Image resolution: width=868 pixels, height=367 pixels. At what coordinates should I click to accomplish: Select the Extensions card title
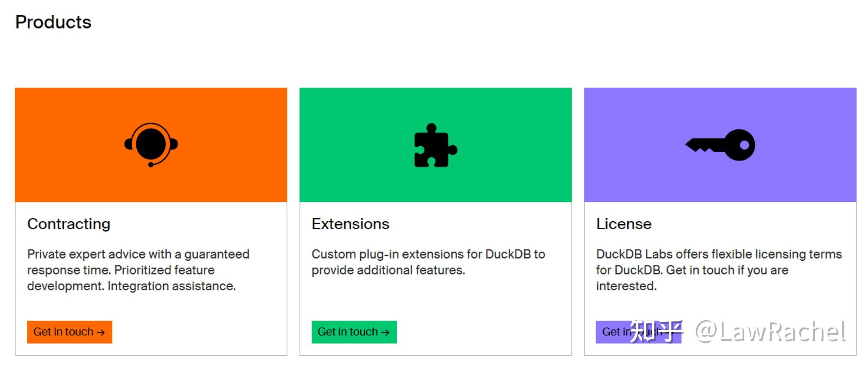click(x=350, y=224)
